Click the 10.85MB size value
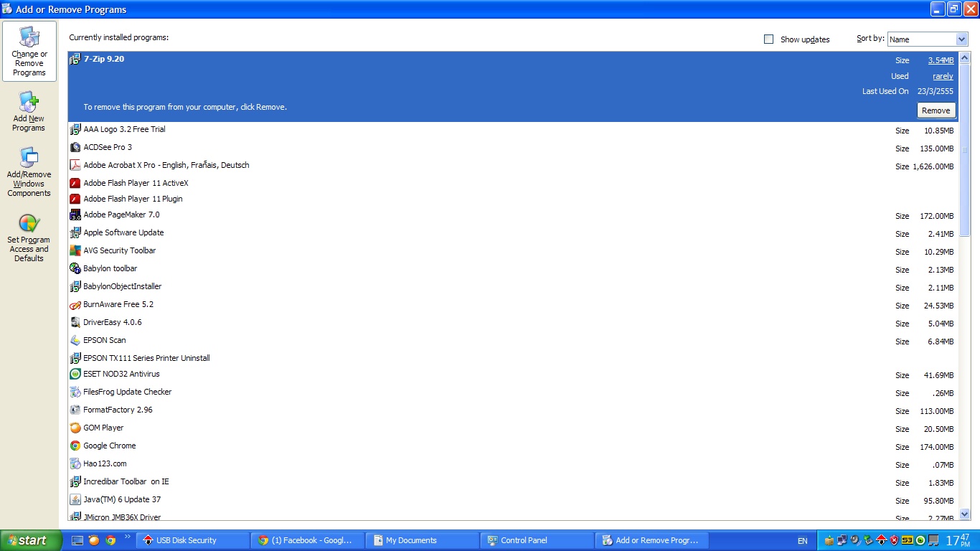This screenshot has height=551, width=980. [x=939, y=131]
